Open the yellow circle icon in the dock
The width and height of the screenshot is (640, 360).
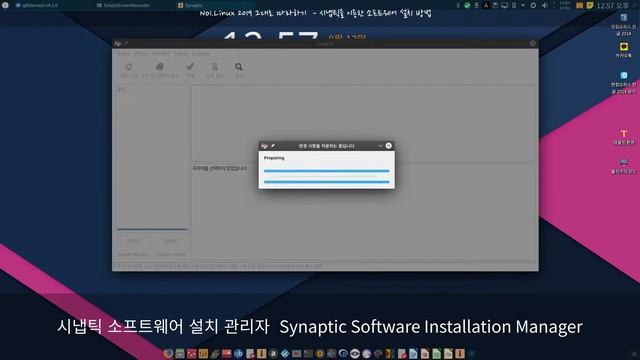pyautogui.click(x=320, y=353)
